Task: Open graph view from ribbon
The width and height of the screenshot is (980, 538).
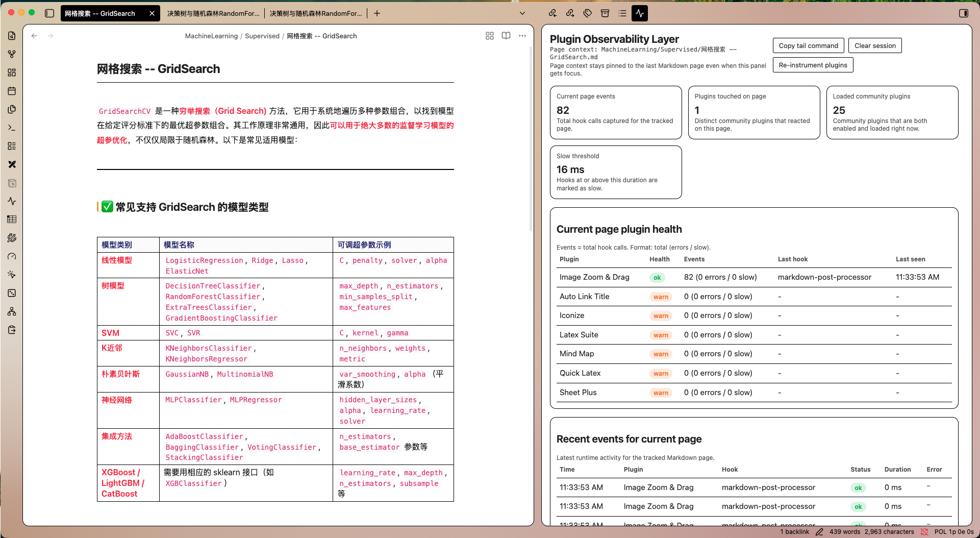Action: point(12,54)
